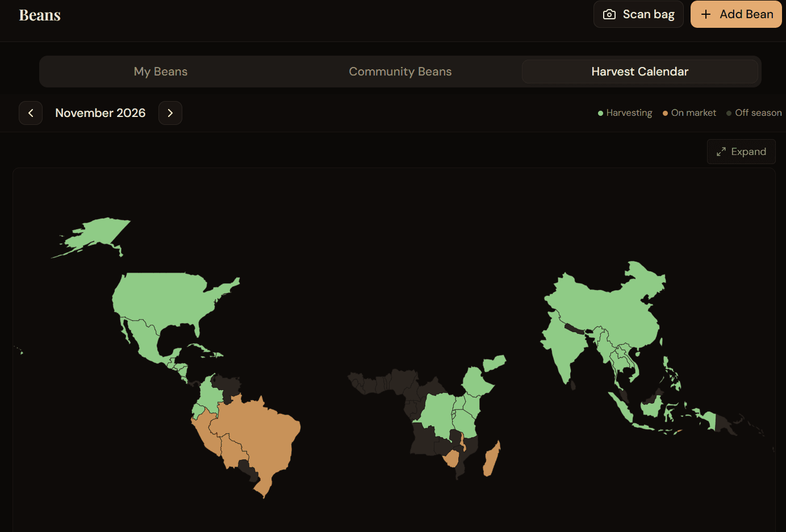Click the camera icon on Scan bag
The width and height of the screenshot is (786, 532).
click(x=609, y=14)
